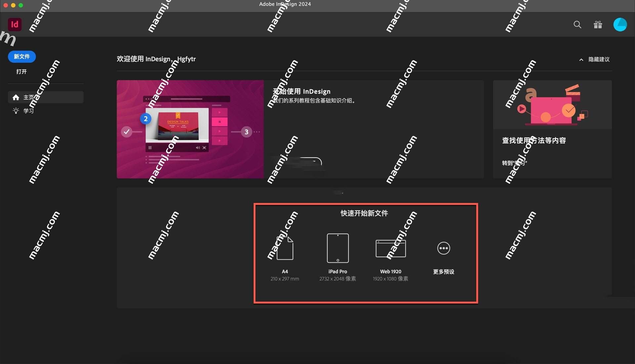The image size is (635, 364).
Task: Open 更多预设 three-dot icon
Action: pyautogui.click(x=444, y=248)
